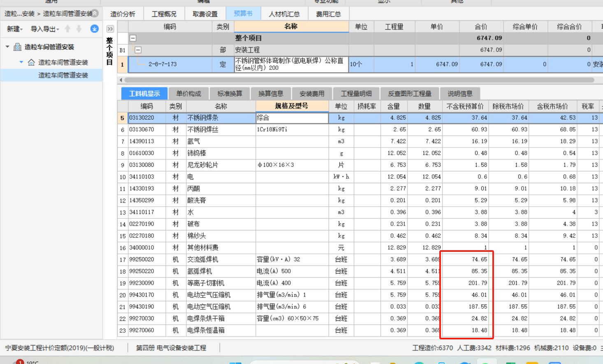Viewport: 603px width, 364px height.
Task: Click the upper table horizontal scrollbar thumb
Action: [x=359, y=80]
